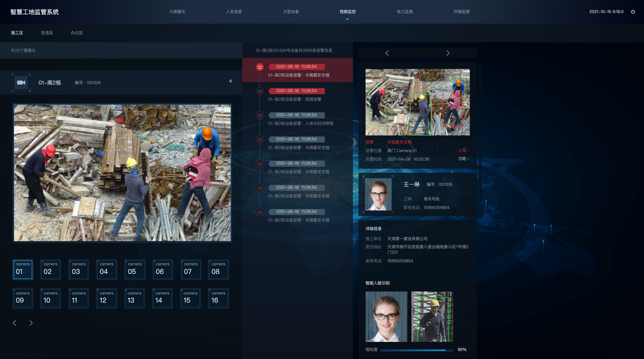Switch to 人员信息 navigation tab
This screenshot has height=359, width=644.
coord(234,12)
